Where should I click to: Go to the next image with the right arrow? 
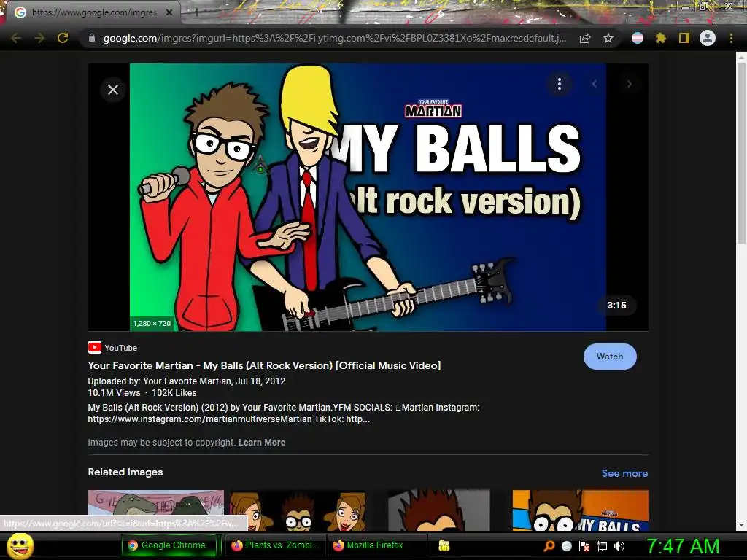pos(630,85)
